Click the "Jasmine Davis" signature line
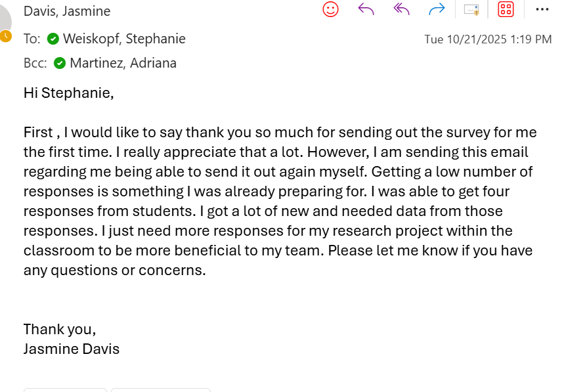 (x=72, y=349)
